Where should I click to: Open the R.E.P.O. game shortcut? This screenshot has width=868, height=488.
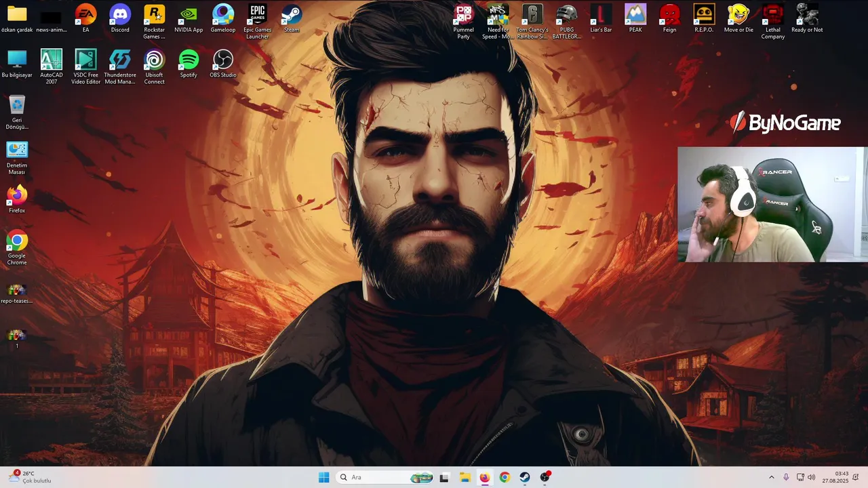click(704, 19)
